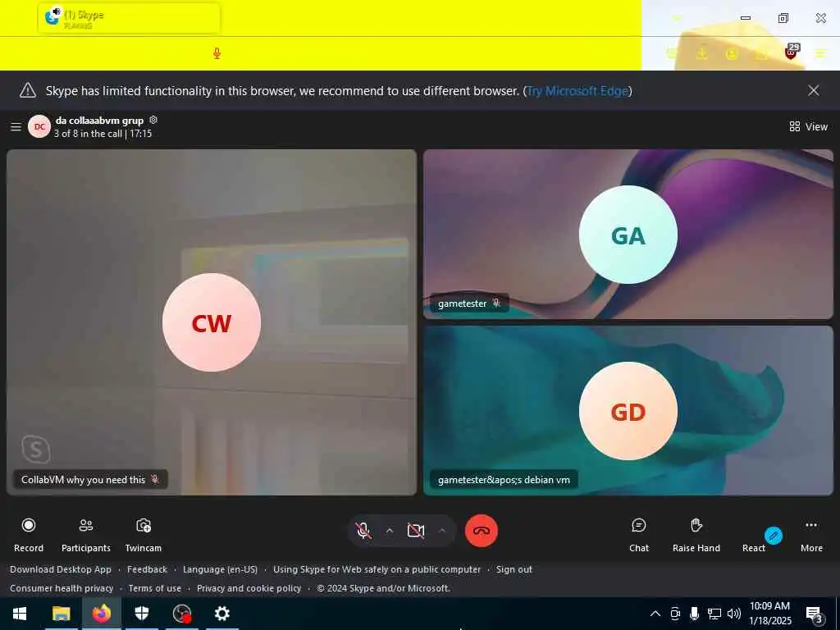Click the Download Desktop App link
This screenshot has height=630, width=840.
point(61,569)
